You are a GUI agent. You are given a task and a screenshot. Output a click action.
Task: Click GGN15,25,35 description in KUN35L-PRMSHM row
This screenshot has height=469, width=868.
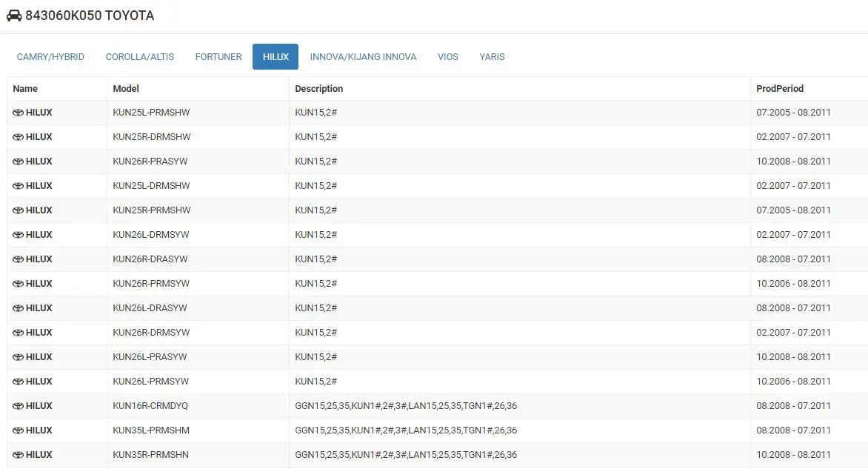click(406, 430)
